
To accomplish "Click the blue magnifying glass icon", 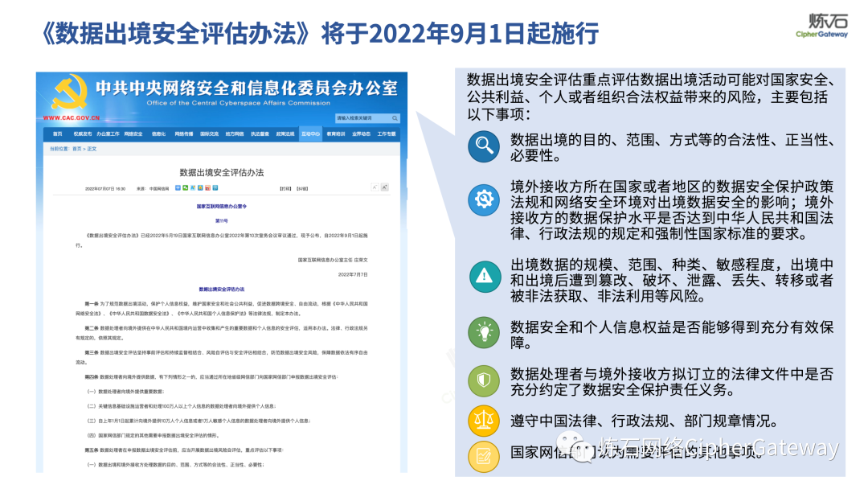I will [x=484, y=146].
